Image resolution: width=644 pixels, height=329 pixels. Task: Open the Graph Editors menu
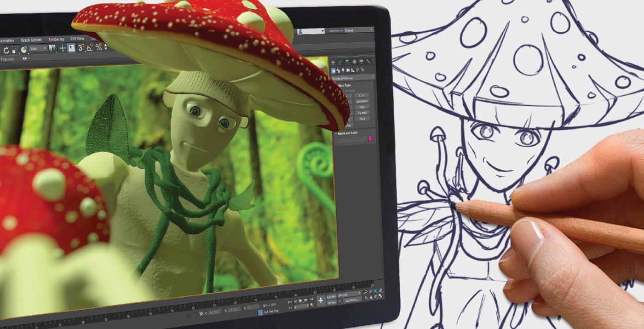point(31,40)
